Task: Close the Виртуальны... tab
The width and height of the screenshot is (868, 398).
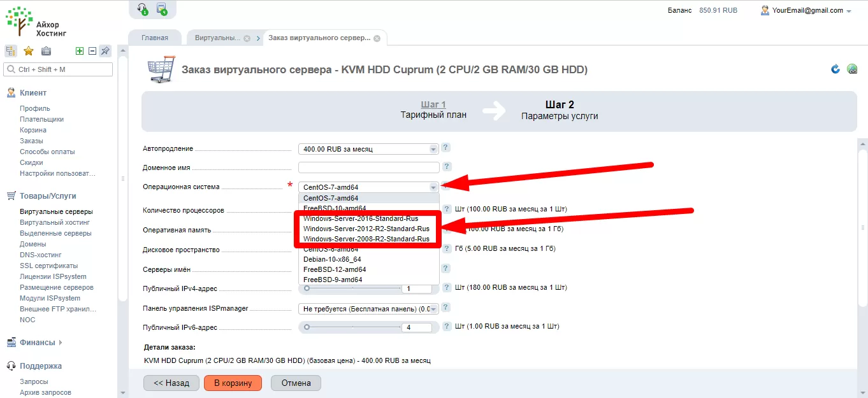Action: [x=247, y=38]
